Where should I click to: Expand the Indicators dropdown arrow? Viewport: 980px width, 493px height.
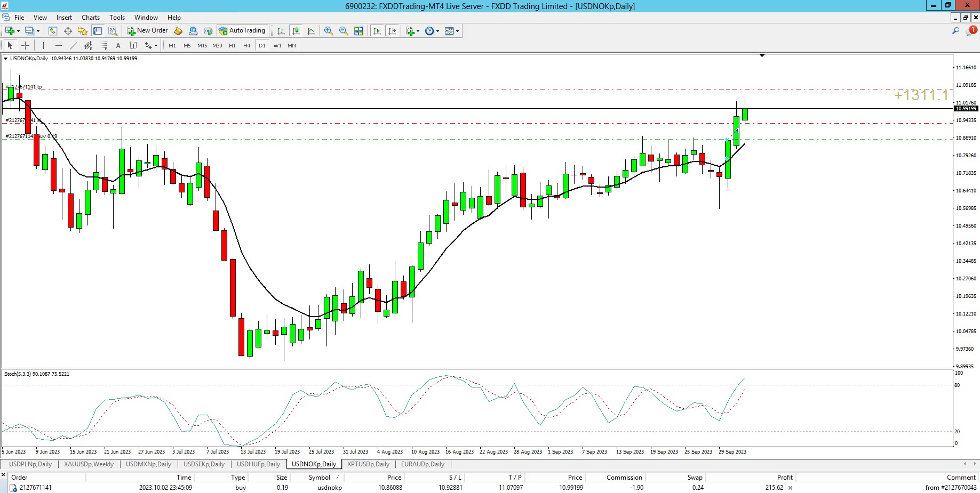[418, 31]
